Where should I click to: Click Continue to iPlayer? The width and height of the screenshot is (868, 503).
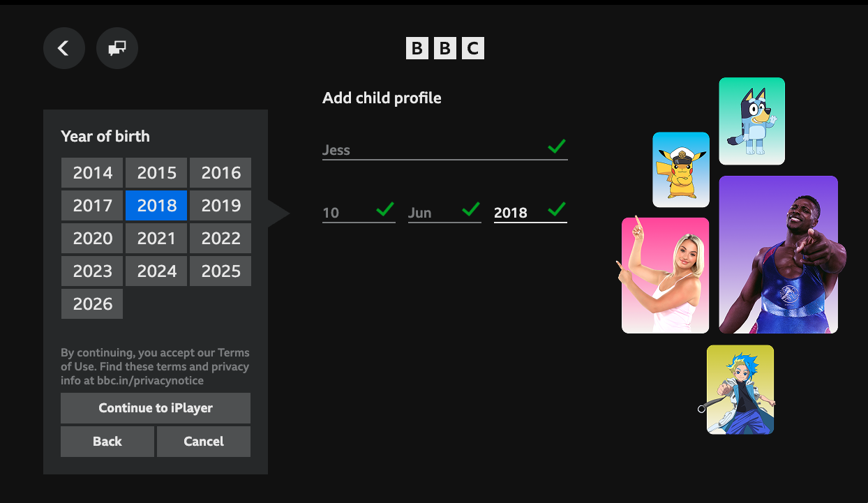point(156,408)
